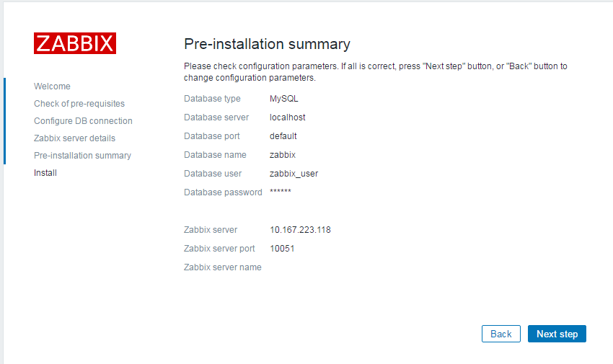Click the 10051 server port value
Viewport: 613px width, 364px height.
coord(282,249)
